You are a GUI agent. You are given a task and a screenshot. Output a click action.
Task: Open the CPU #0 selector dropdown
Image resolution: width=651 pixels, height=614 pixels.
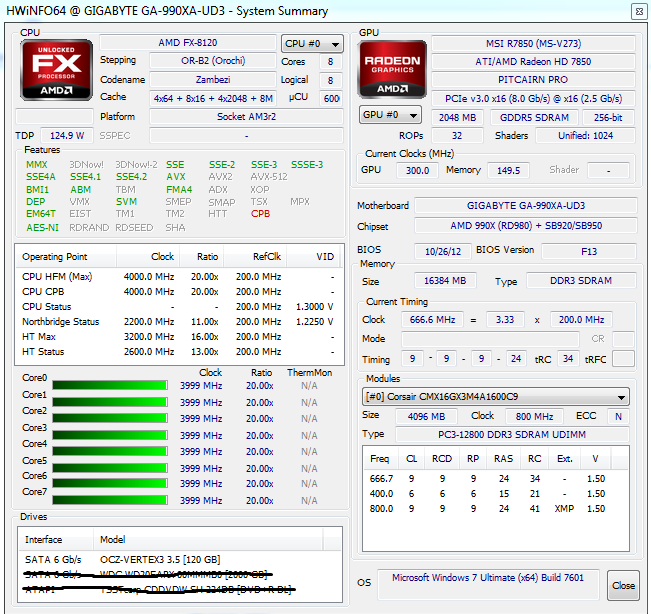tap(312, 44)
